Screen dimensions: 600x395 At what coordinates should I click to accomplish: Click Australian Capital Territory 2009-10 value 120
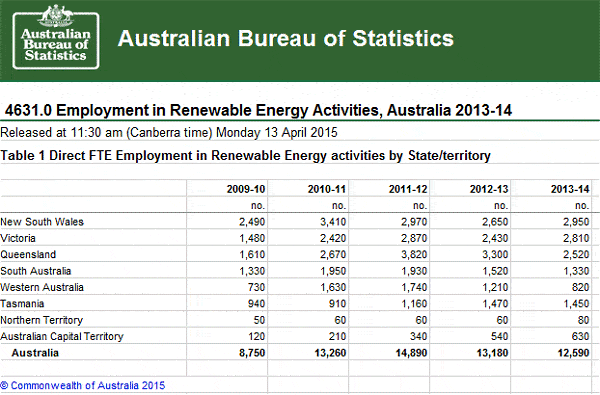point(256,336)
